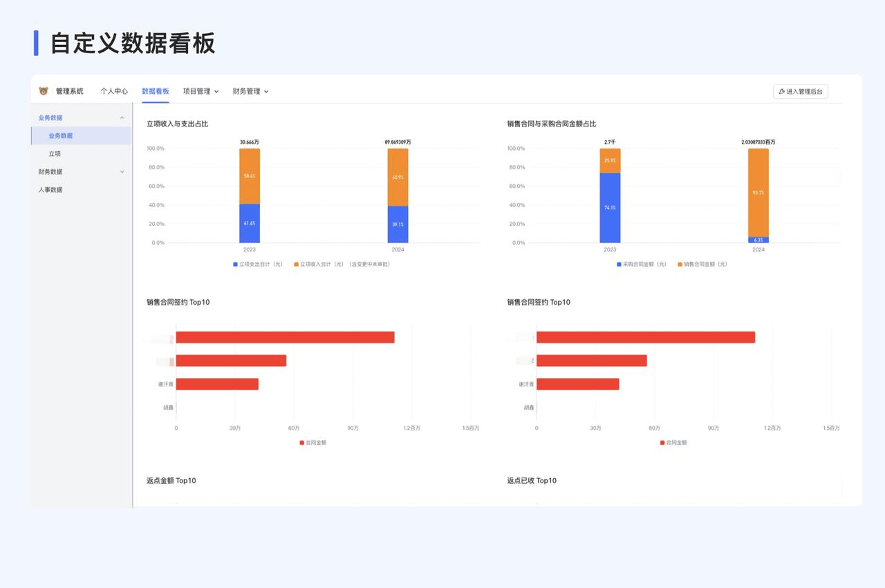Viewport: 885px width, 588px height.
Task: Expand the 项目管理 dropdown chevron
Action: (x=216, y=91)
